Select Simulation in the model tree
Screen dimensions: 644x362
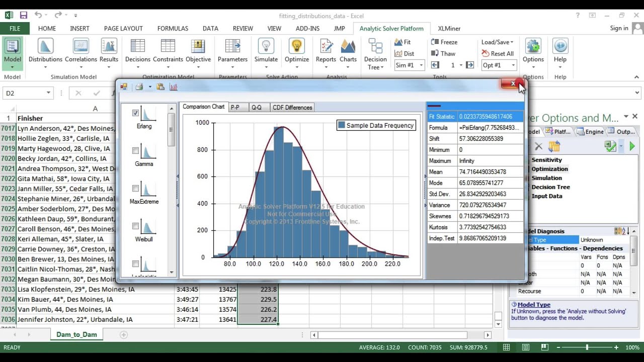pos(546,178)
